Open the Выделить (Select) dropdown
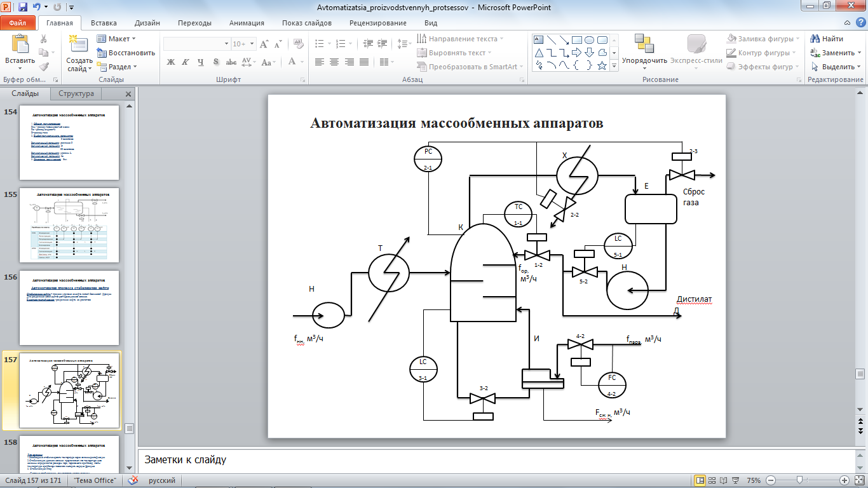 [836, 67]
